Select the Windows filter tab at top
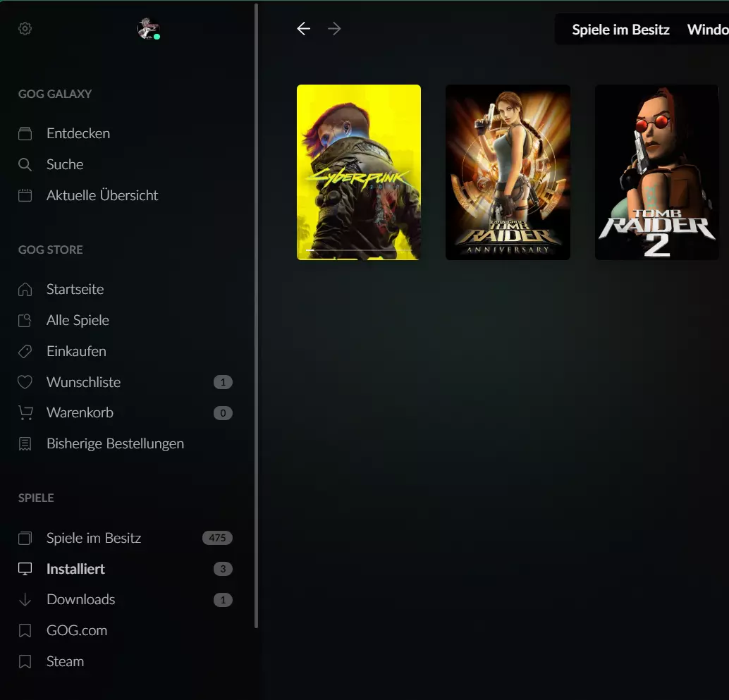 click(708, 30)
